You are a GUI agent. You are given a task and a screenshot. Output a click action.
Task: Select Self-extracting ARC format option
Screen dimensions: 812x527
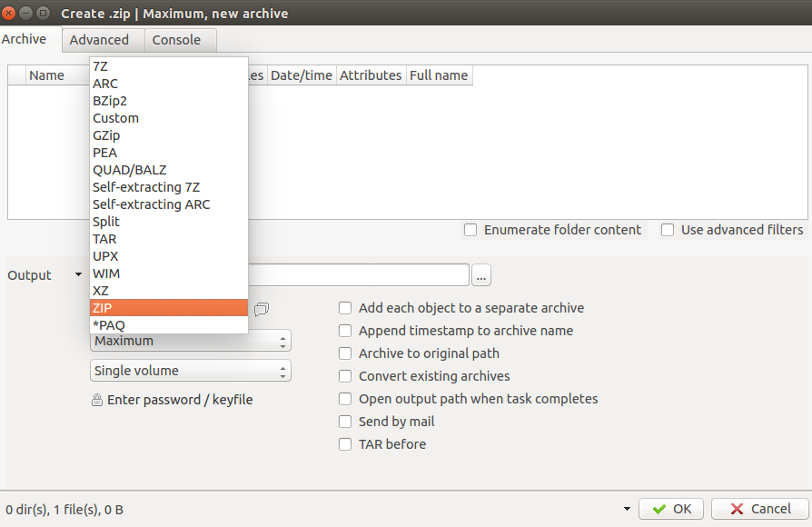click(169, 204)
